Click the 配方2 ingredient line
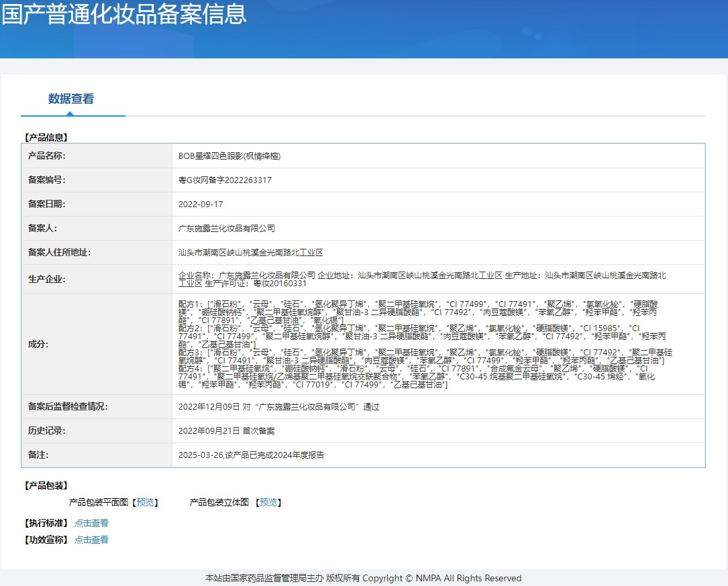 pyautogui.click(x=421, y=337)
